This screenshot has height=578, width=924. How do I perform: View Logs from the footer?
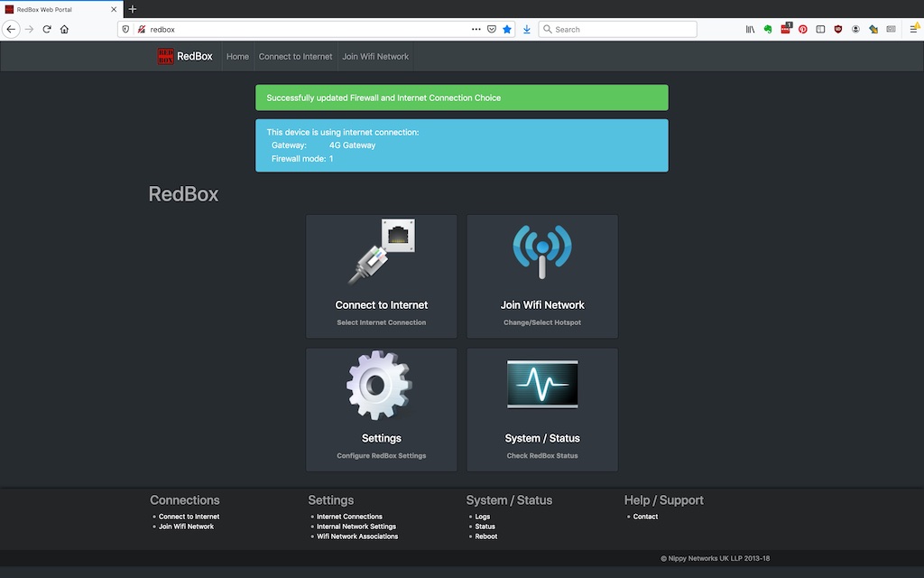[483, 517]
